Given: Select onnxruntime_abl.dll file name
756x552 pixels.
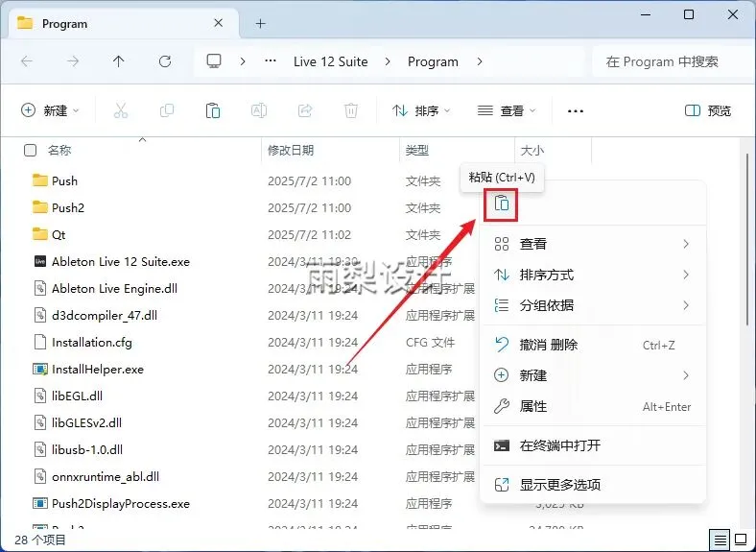Looking at the screenshot, I should 106,477.
